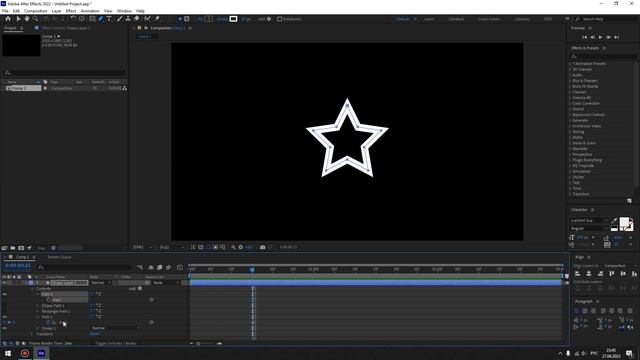Jump to the last frame in Preview panel
Image resolution: width=640 pixels, height=360 pixels.
[x=617, y=37]
